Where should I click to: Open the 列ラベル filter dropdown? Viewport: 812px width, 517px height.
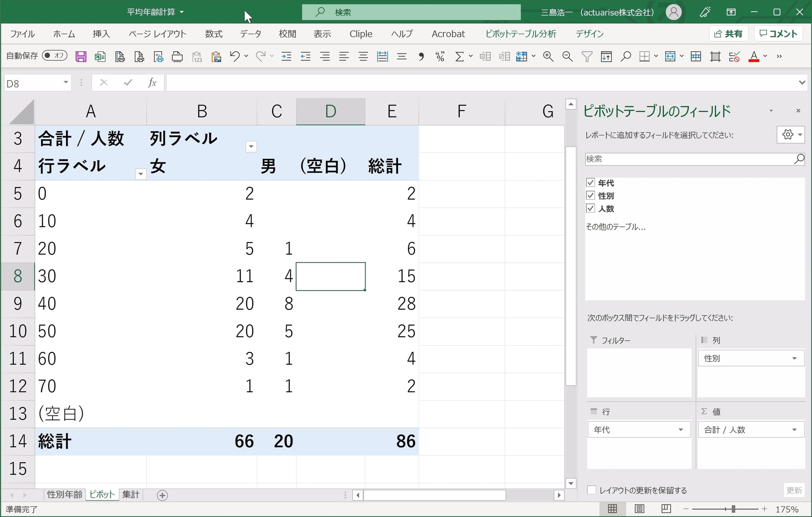point(251,147)
